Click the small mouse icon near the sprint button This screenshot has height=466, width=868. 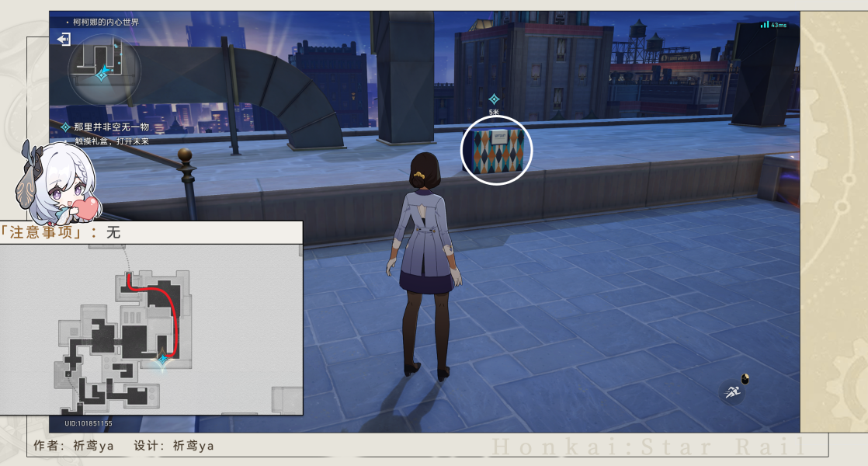coord(745,379)
